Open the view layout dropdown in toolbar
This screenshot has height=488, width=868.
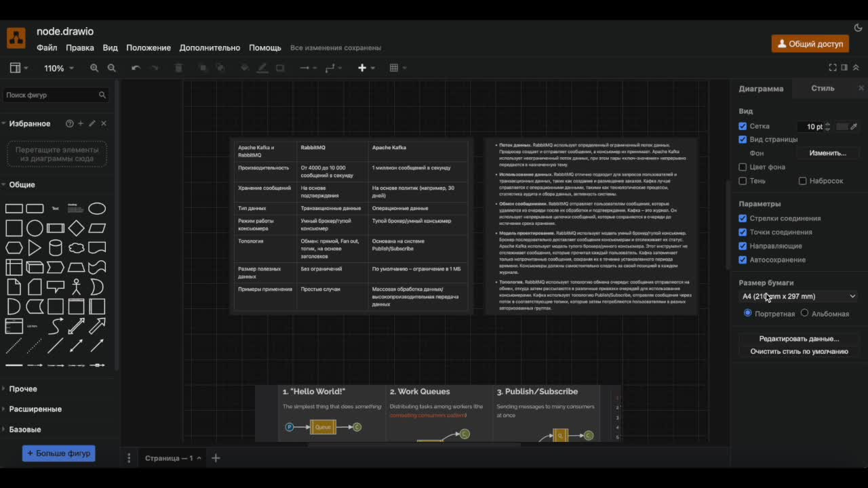pyautogui.click(x=18, y=68)
